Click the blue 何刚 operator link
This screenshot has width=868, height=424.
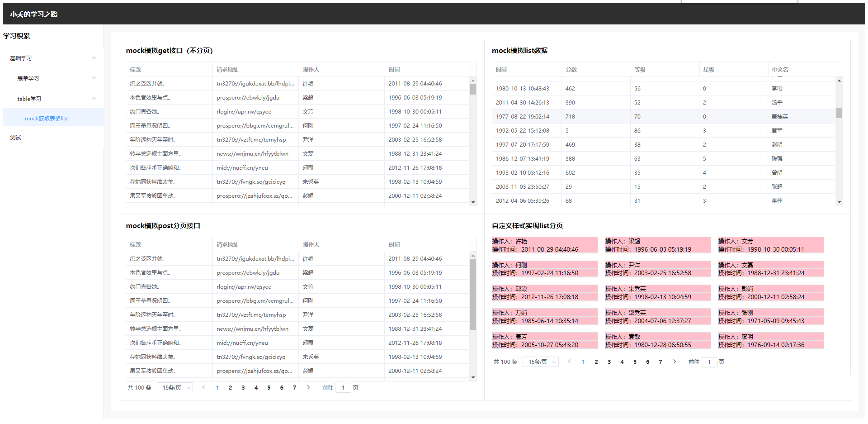tap(308, 125)
